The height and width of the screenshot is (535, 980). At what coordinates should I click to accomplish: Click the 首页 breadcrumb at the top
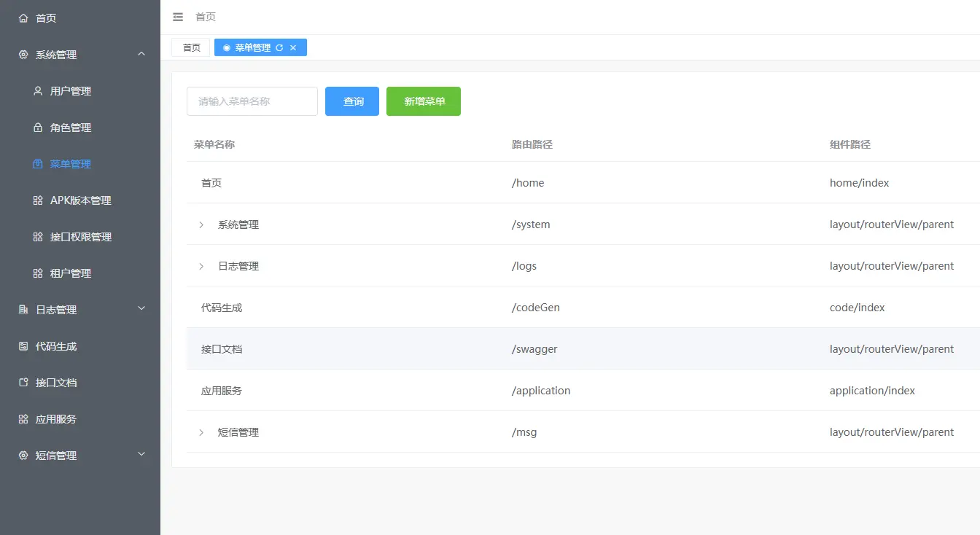click(205, 17)
